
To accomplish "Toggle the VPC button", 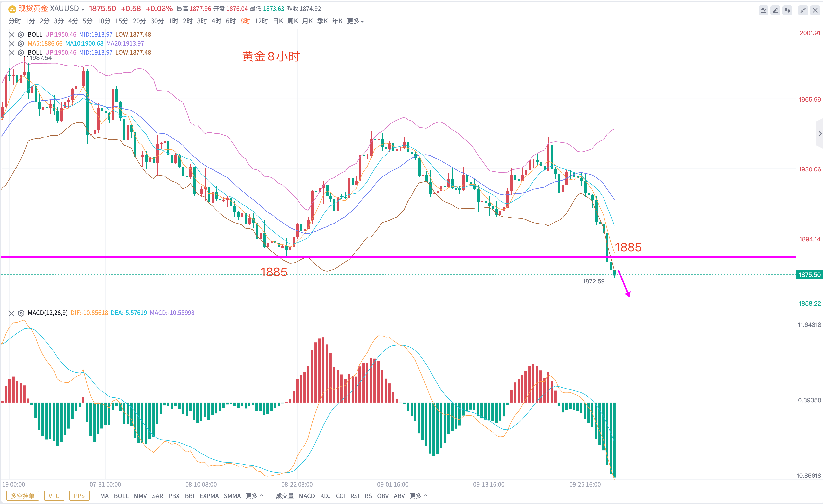I will tap(54, 496).
